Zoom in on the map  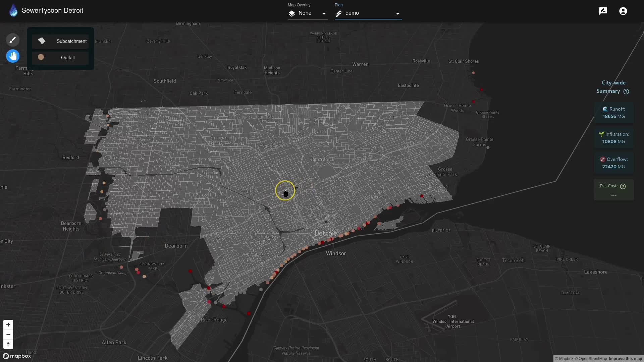(x=8, y=324)
